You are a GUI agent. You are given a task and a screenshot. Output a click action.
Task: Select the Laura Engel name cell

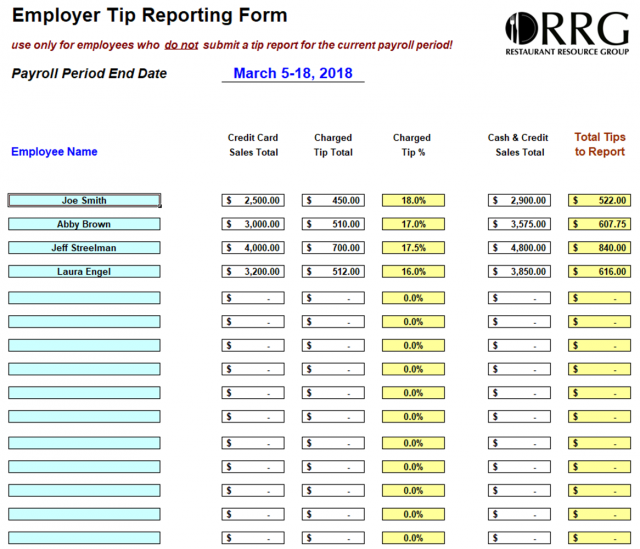pyautogui.click(x=84, y=271)
